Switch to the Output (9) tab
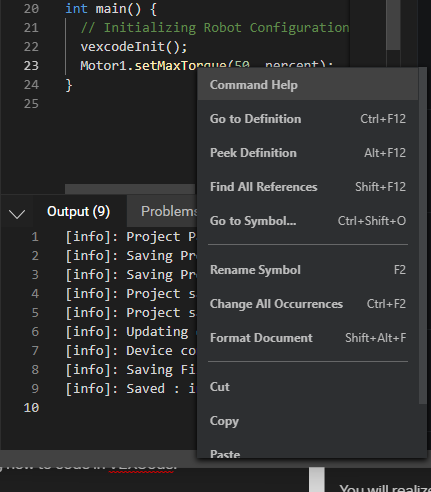 click(x=78, y=211)
